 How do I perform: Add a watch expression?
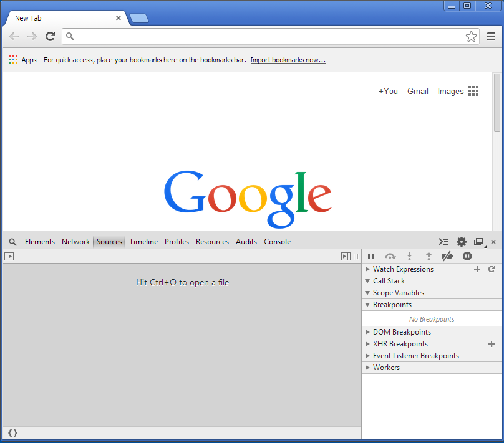(477, 269)
